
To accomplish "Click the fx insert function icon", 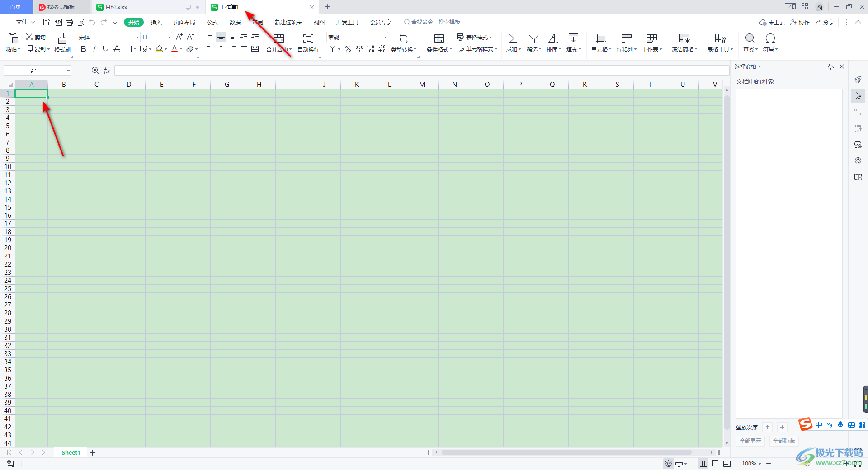I will tap(107, 70).
